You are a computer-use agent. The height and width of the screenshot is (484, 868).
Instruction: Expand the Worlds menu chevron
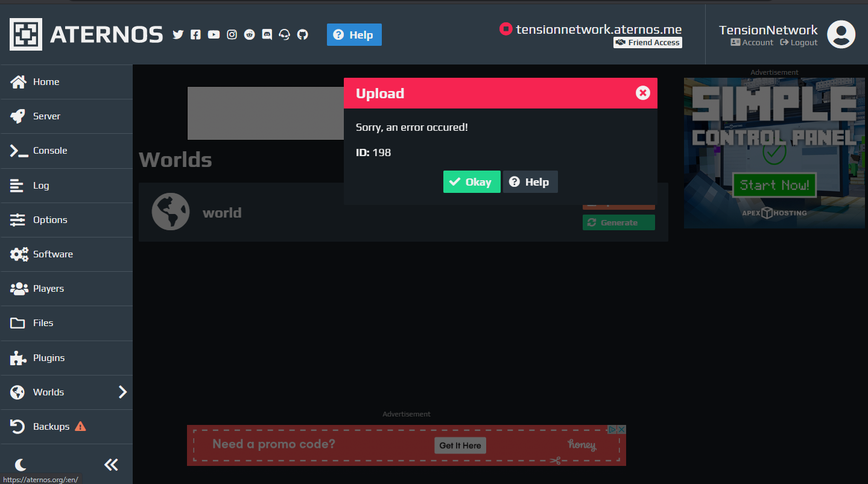(123, 392)
